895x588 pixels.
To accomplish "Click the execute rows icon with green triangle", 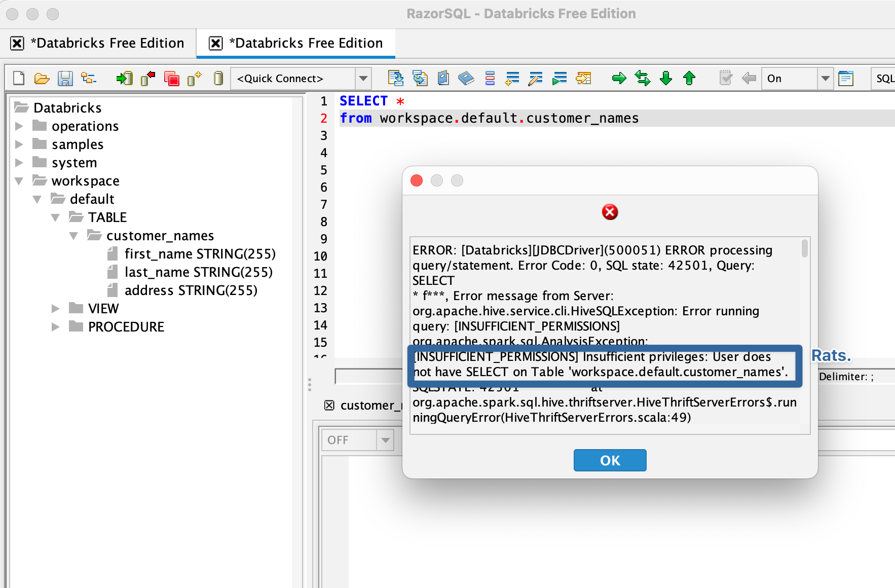I will (560, 78).
